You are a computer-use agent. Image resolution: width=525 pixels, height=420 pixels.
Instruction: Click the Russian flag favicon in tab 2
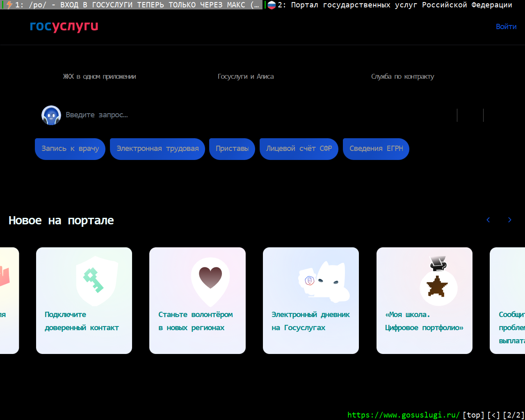(272, 5)
